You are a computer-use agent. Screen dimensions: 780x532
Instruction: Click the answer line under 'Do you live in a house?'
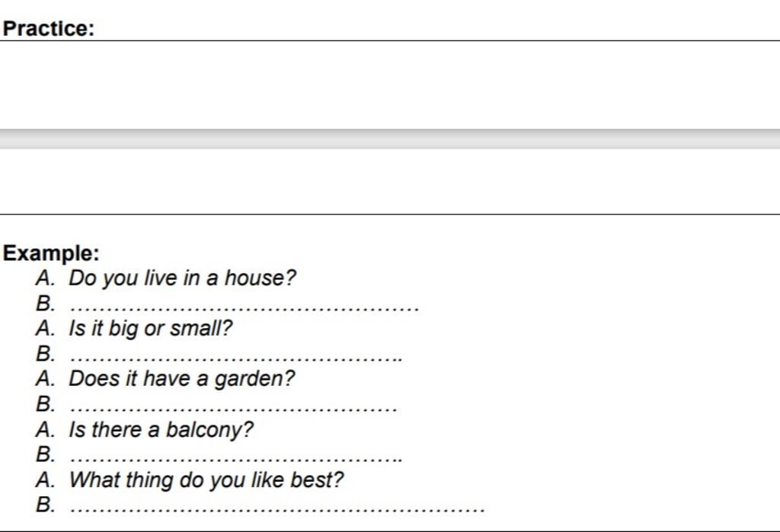point(245,304)
